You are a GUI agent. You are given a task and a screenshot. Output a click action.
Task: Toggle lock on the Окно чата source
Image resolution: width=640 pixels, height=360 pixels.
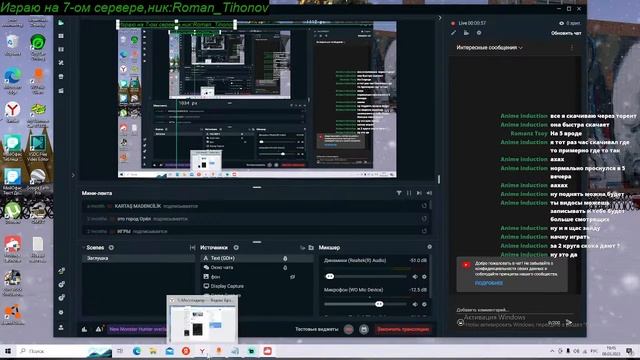pyautogui.click(x=285, y=268)
